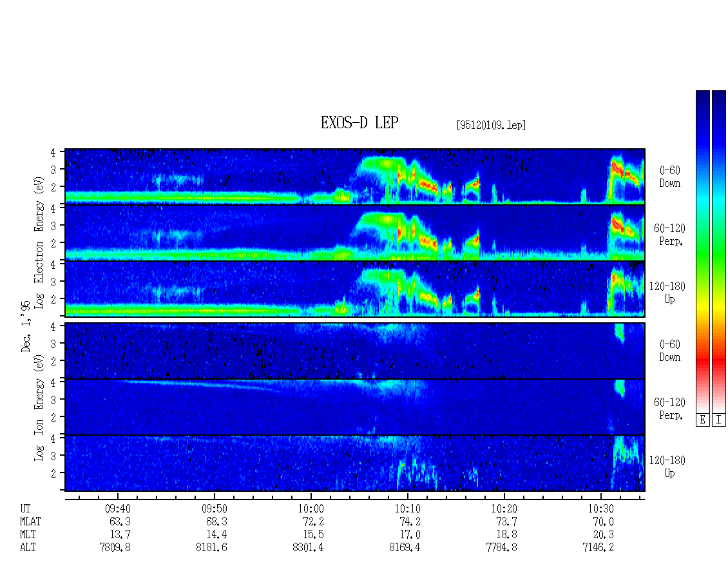The image size is (728, 564).
Task: Click the 10:10 UT time label
Action: (407, 509)
